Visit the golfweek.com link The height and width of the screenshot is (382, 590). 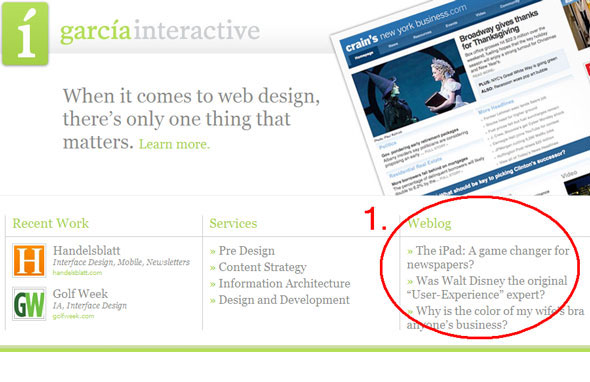[x=73, y=316]
